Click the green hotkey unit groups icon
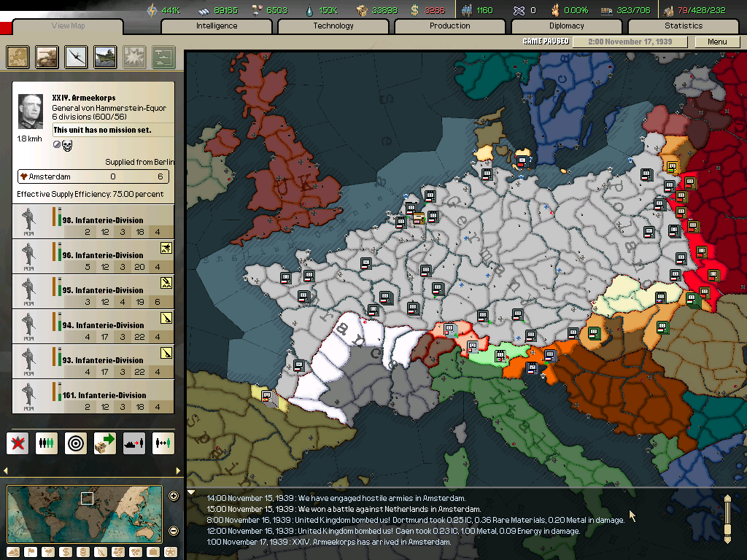Image resolution: width=747 pixels, height=560 pixels. click(x=163, y=57)
